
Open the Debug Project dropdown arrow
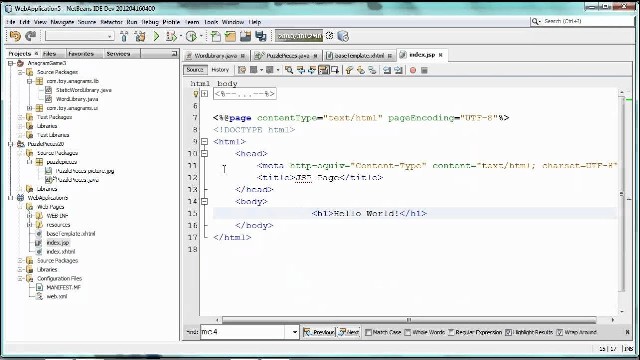tap(181, 36)
